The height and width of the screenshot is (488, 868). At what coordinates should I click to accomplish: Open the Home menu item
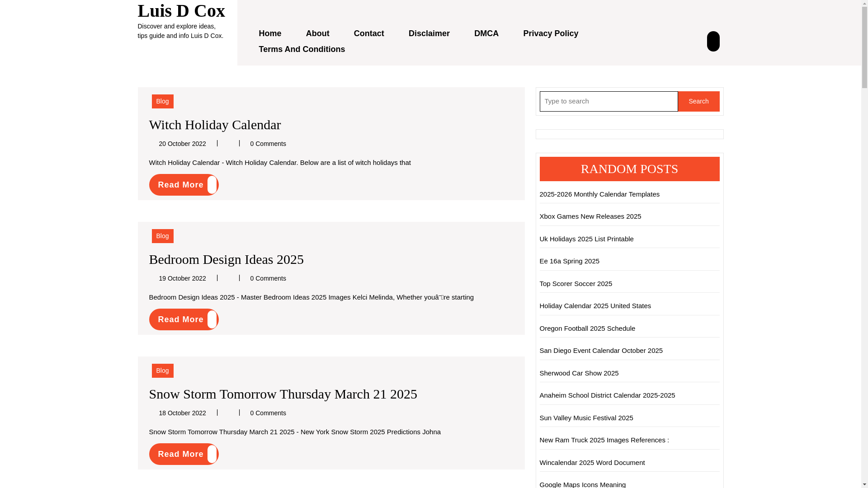point(270,33)
